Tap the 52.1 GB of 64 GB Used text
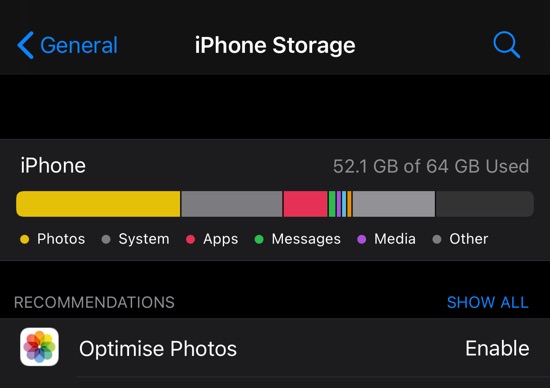The height and width of the screenshot is (388, 550). click(431, 166)
